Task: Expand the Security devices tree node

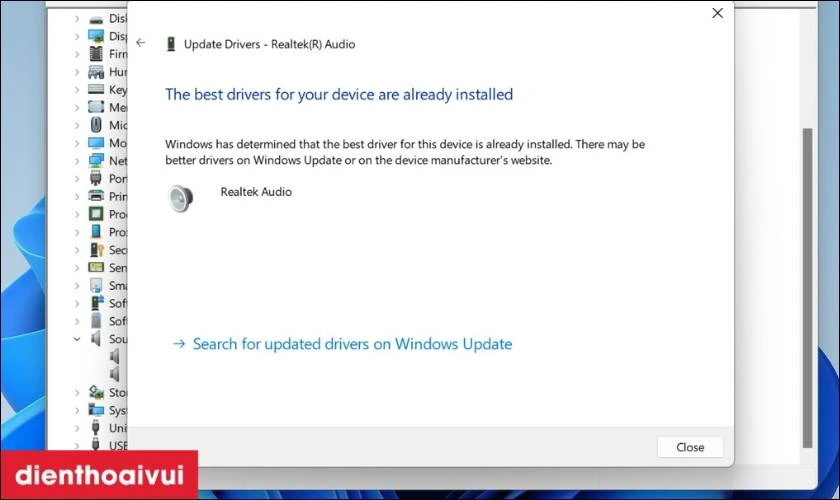Action: point(77,250)
